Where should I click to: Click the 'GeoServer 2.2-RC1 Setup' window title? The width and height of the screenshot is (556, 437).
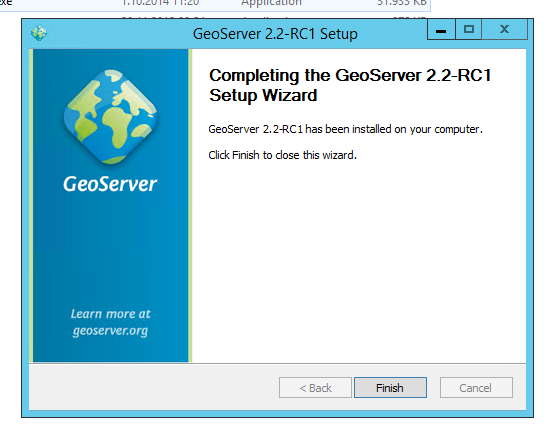pos(275,34)
